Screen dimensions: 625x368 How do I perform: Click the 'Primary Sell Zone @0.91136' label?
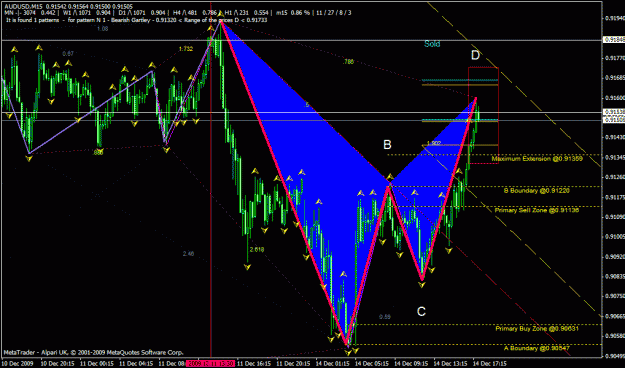537,210
